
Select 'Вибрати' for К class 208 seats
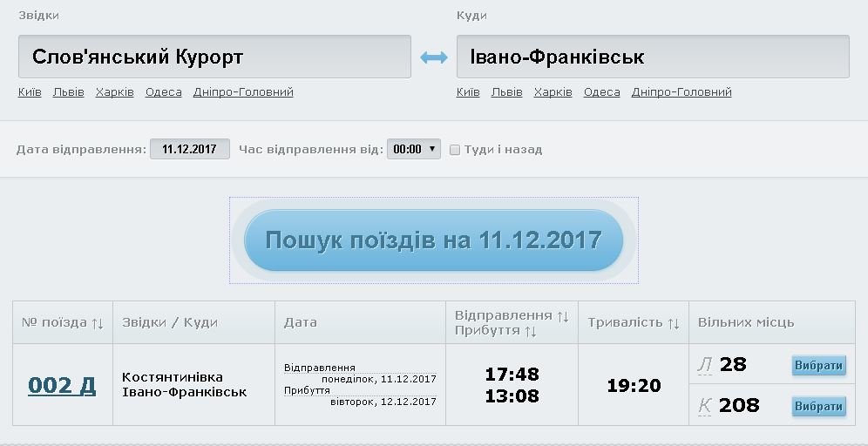coord(818,406)
